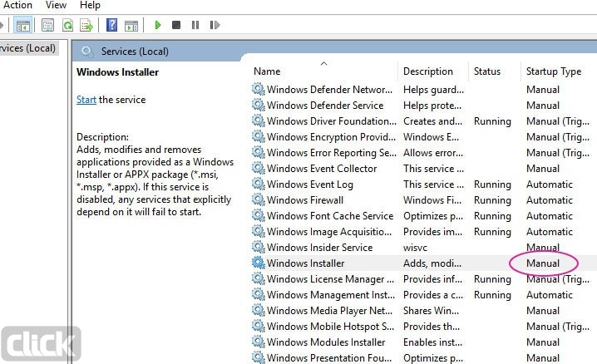Select the Windows Defender Service row name
The height and width of the screenshot is (364, 597).
coord(325,106)
